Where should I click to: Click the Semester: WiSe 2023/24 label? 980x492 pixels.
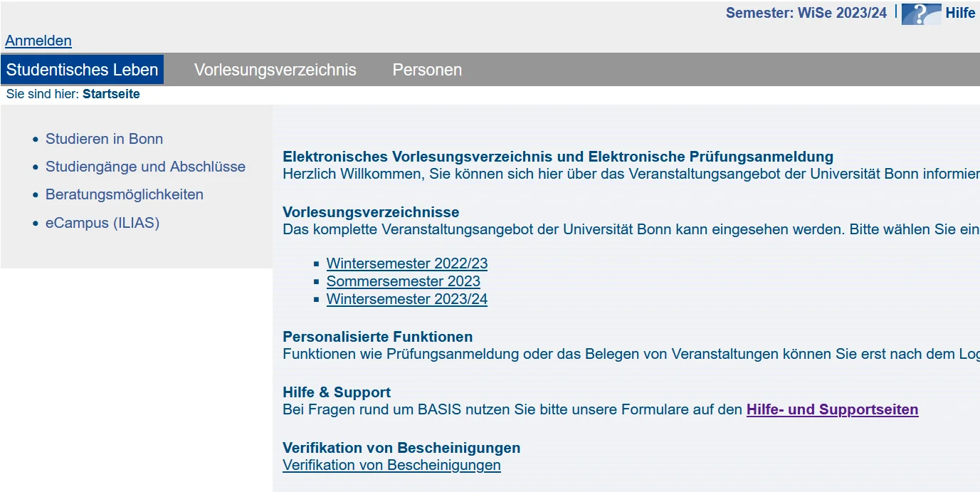pos(806,13)
